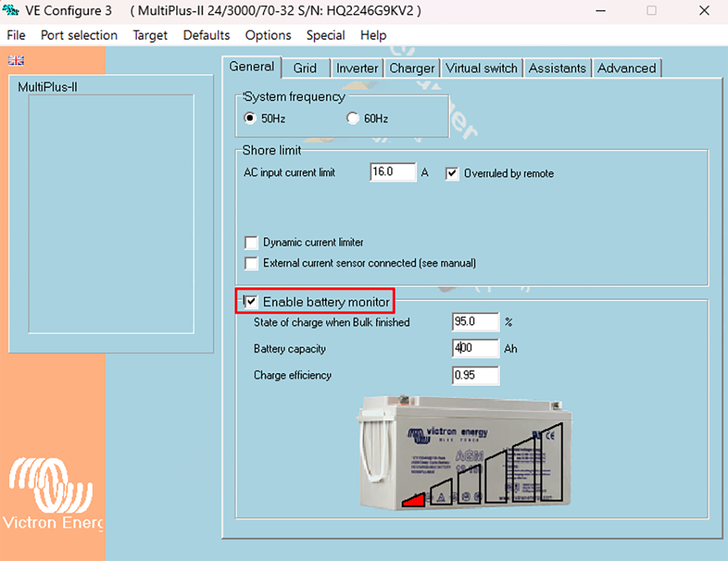Toggle Overruled by remote checkbox
The image size is (728, 561).
pyautogui.click(x=452, y=173)
